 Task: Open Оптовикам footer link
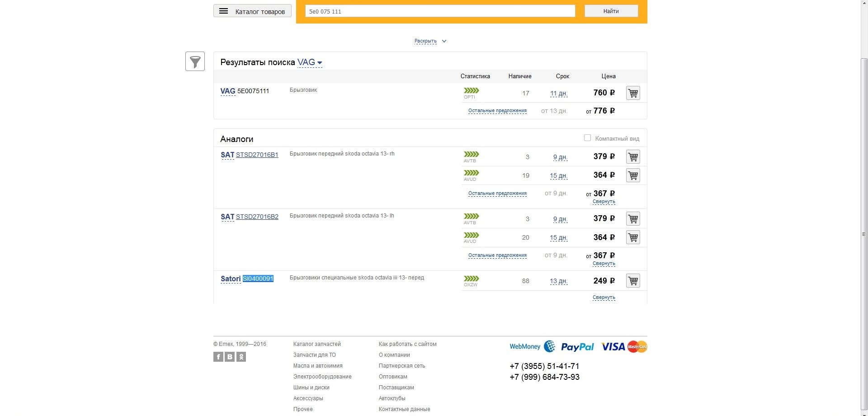(393, 377)
